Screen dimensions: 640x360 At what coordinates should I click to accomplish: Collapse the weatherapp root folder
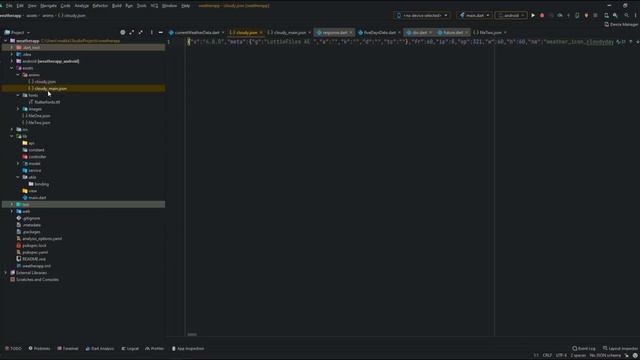point(5,41)
